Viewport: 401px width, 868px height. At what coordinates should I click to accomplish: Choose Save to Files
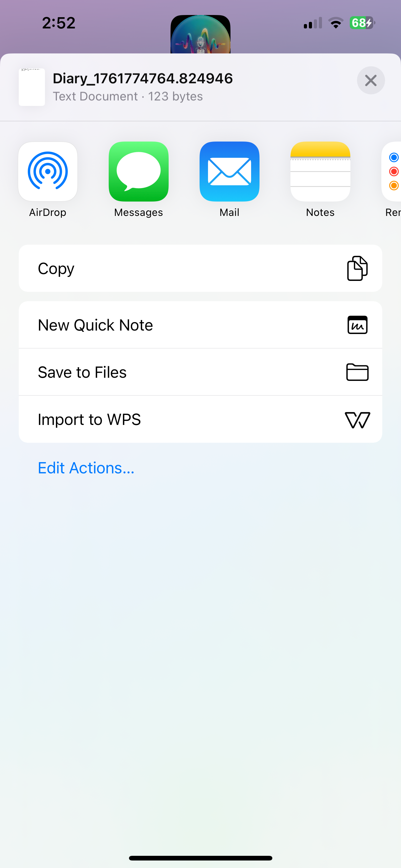[x=200, y=372]
